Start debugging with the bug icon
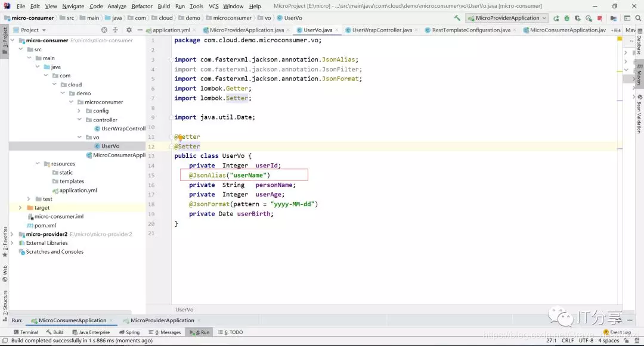This screenshot has height=346, width=644. pos(567,18)
